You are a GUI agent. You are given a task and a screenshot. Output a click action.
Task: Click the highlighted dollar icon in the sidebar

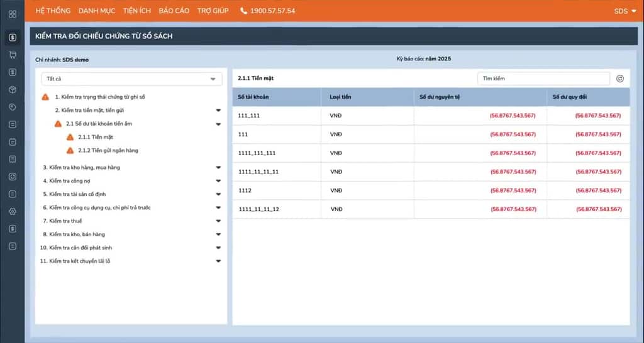pos(13,37)
